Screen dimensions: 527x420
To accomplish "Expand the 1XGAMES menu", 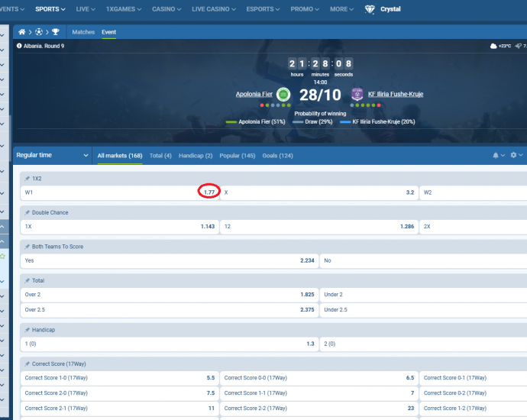I will tap(124, 9).
